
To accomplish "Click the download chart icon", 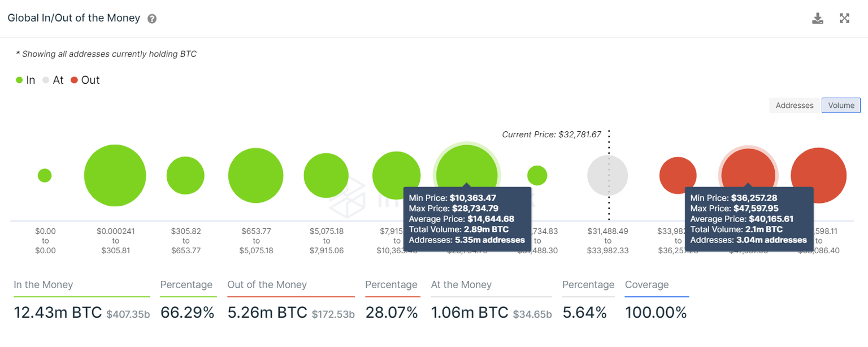I will click(x=818, y=18).
